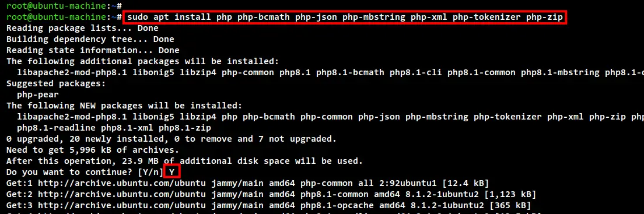The width and height of the screenshot is (644, 214).
Task: Click the 'Reading state information... Done' line
Action: 93,51
